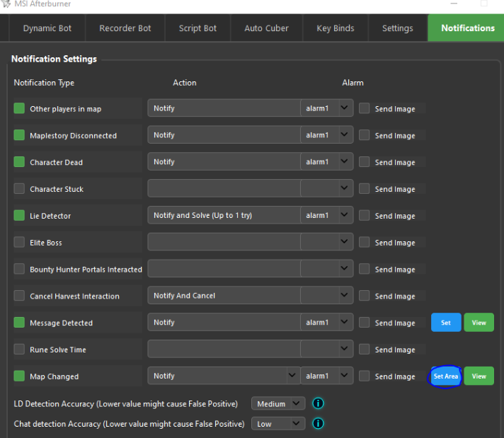Switch to the Dynamic Bot tab
Viewport: 504px width, 438px height.
pyautogui.click(x=46, y=28)
